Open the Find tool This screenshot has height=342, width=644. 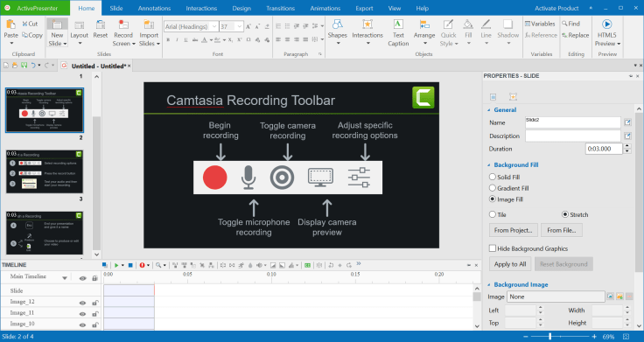(571, 24)
